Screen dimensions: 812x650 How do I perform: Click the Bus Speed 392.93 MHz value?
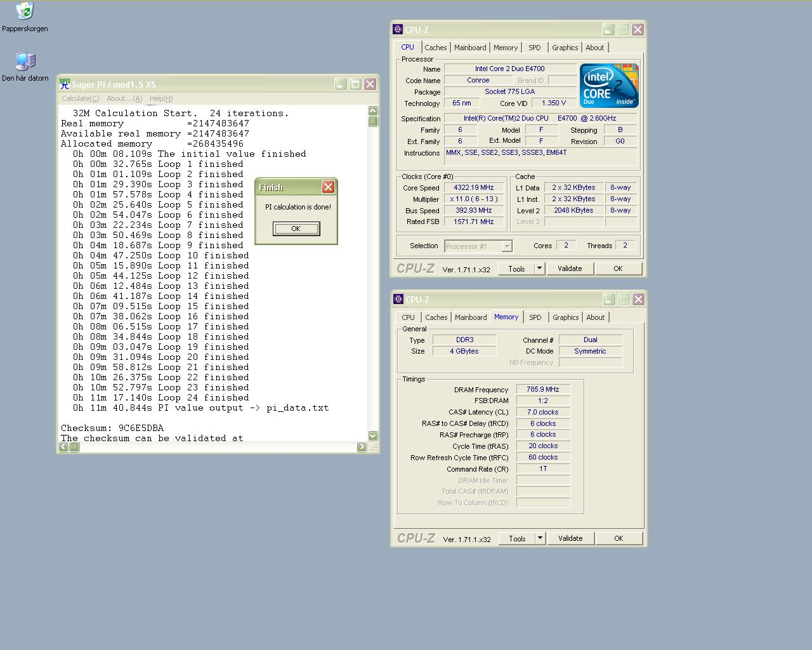pos(474,211)
